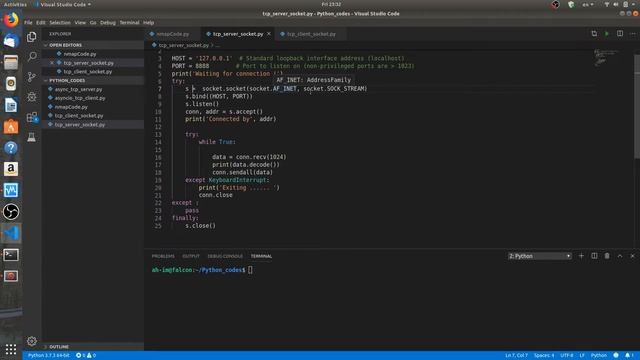Open Terminal app from the dock

tap(11, 255)
